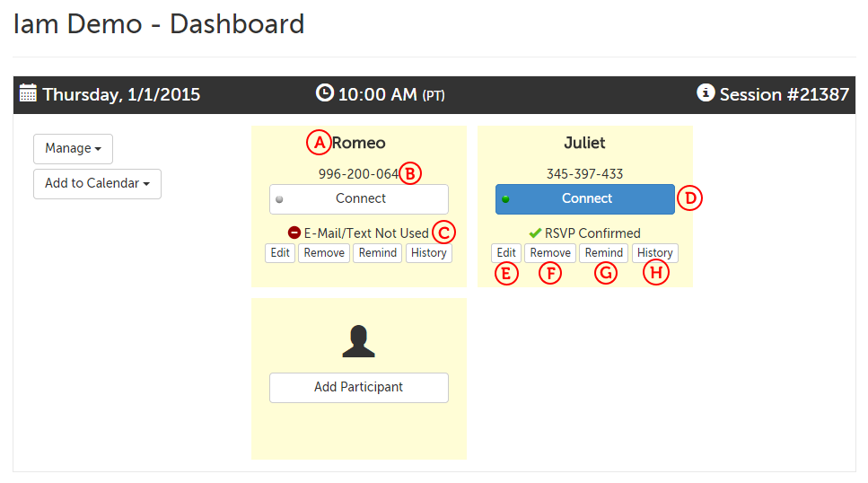Open Juliet's History
This screenshot has height=483, width=868.
[654, 253]
